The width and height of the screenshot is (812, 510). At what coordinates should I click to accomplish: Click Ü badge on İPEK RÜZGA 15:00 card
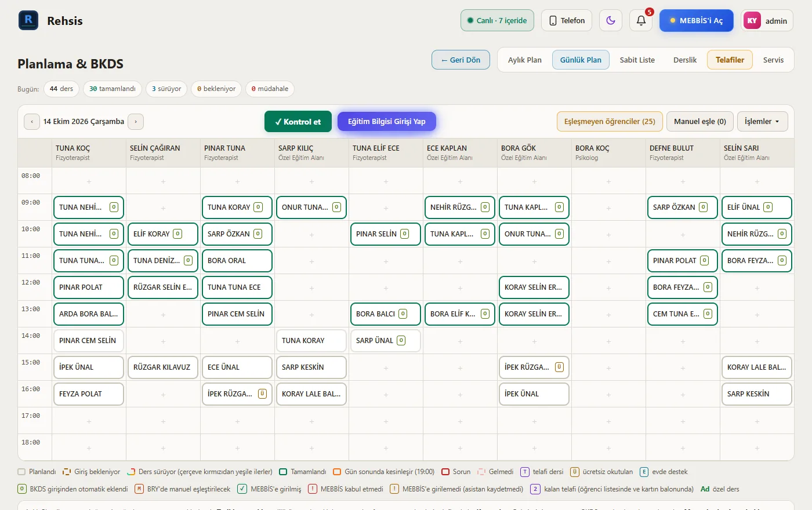pyautogui.click(x=559, y=367)
